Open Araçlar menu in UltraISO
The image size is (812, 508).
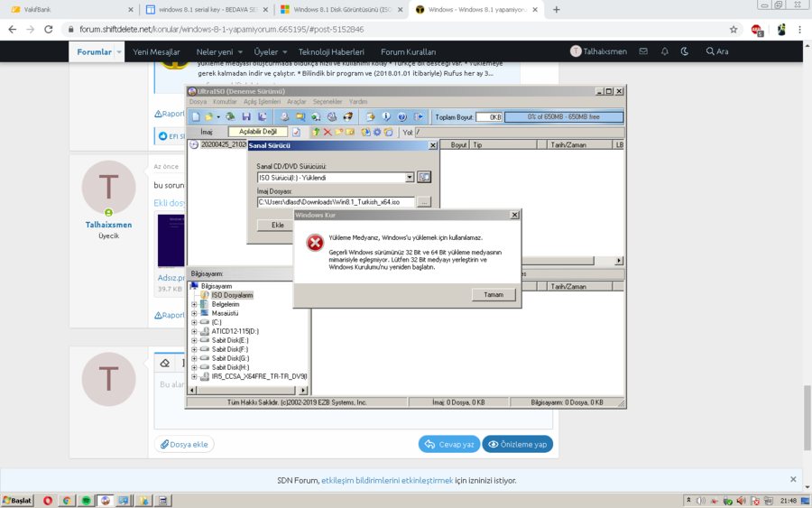297,101
